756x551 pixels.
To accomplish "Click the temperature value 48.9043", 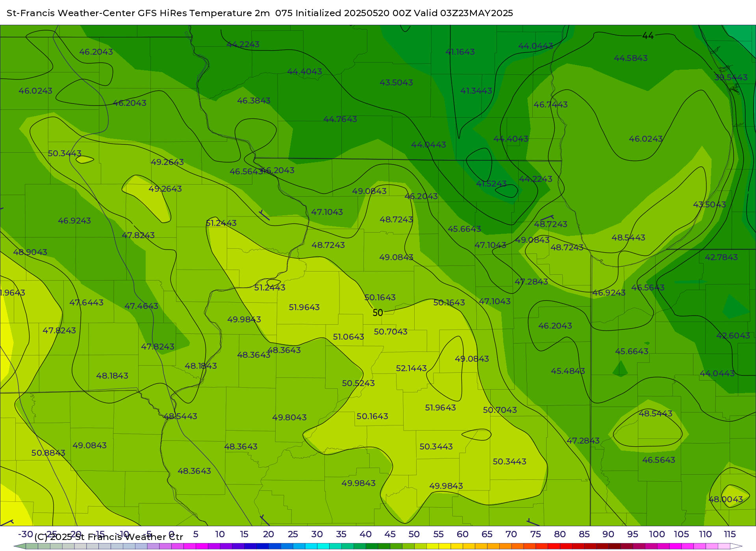I will [30, 252].
